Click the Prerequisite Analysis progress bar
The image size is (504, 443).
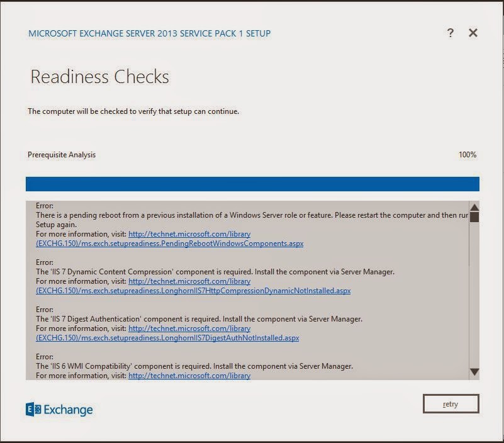tap(252, 184)
